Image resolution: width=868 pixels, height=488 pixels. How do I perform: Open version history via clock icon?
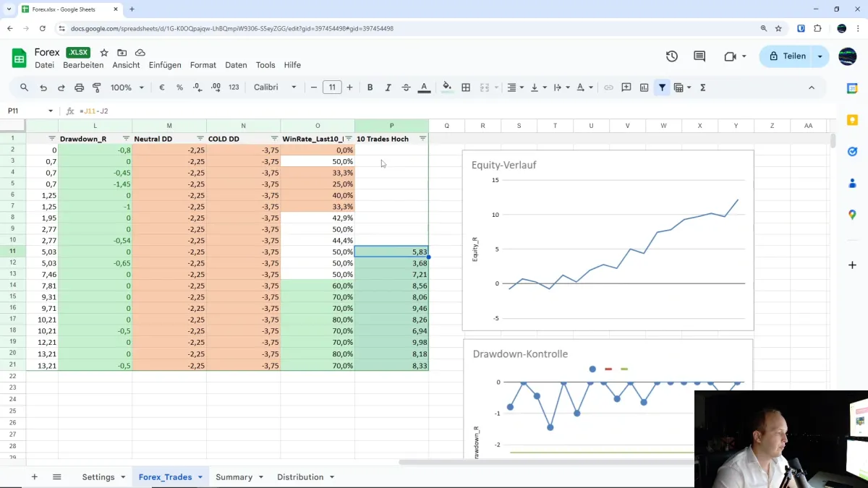[671, 56]
